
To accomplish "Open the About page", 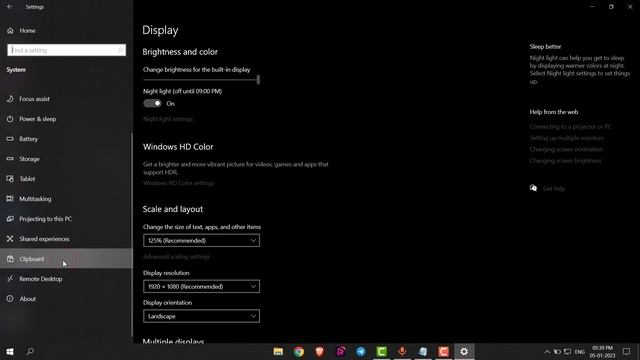I will pos(27,299).
